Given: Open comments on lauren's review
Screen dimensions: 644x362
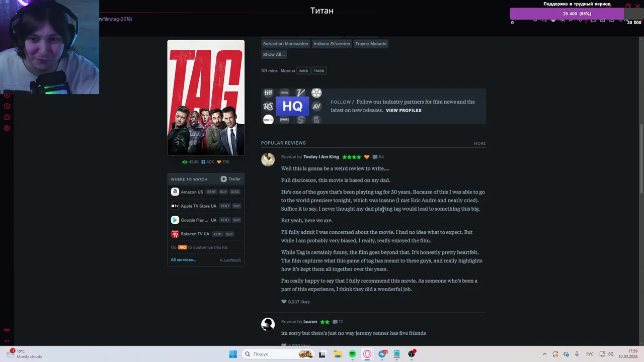Looking at the screenshot, I should (x=338, y=322).
